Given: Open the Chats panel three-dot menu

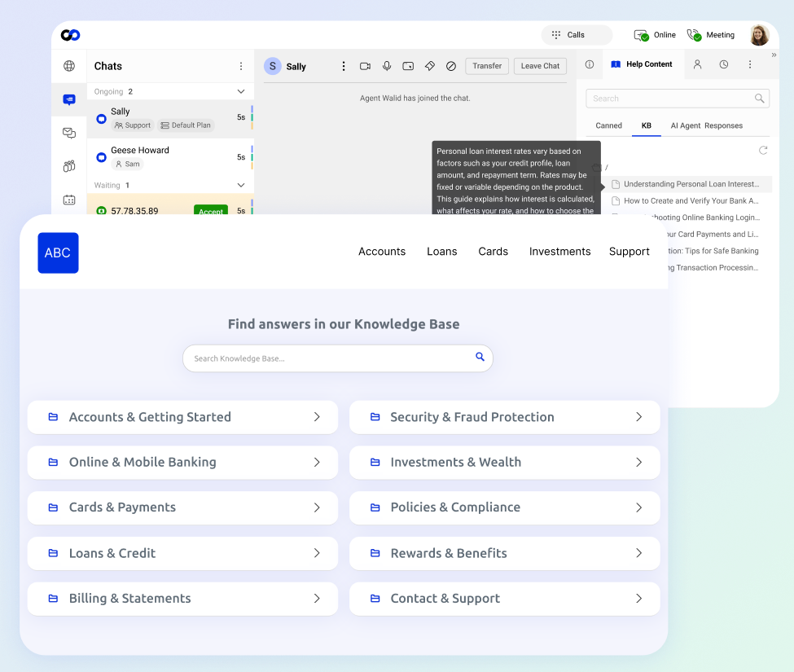Looking at the screenshot, I should (x=240, y=65).
